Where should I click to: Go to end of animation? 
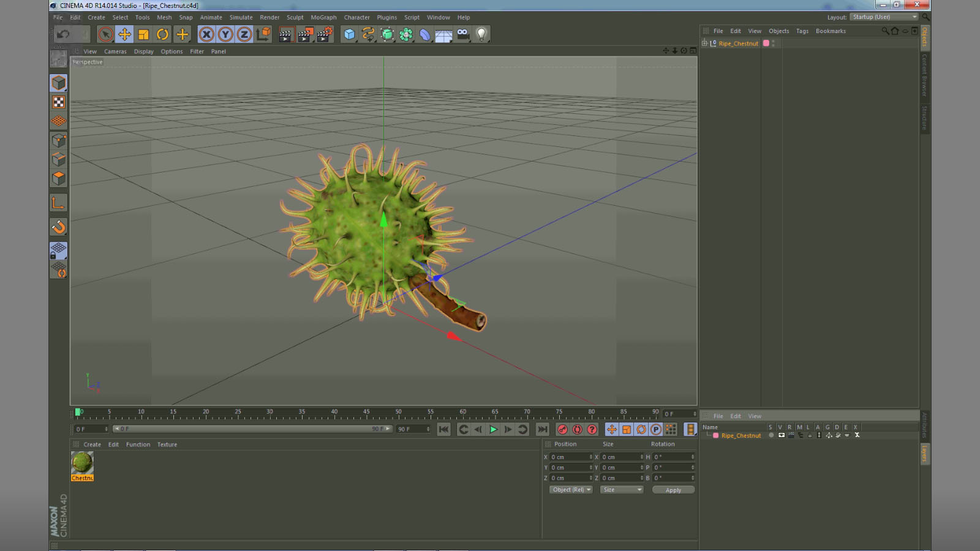542,429
